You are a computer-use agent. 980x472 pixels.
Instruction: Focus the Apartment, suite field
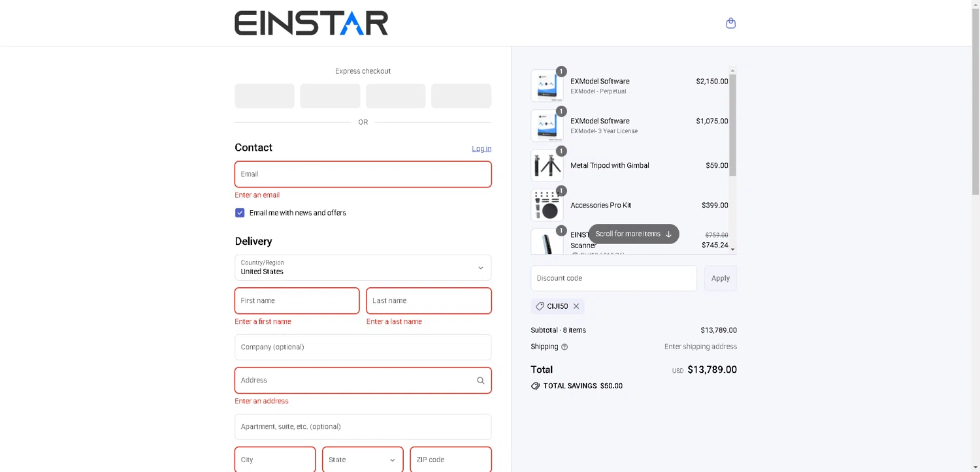(363, 427)
